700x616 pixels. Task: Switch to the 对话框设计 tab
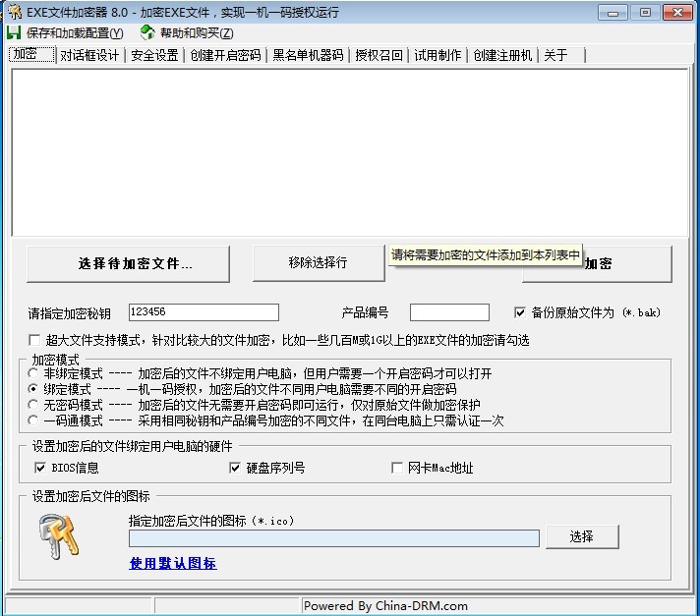[88, 55]
